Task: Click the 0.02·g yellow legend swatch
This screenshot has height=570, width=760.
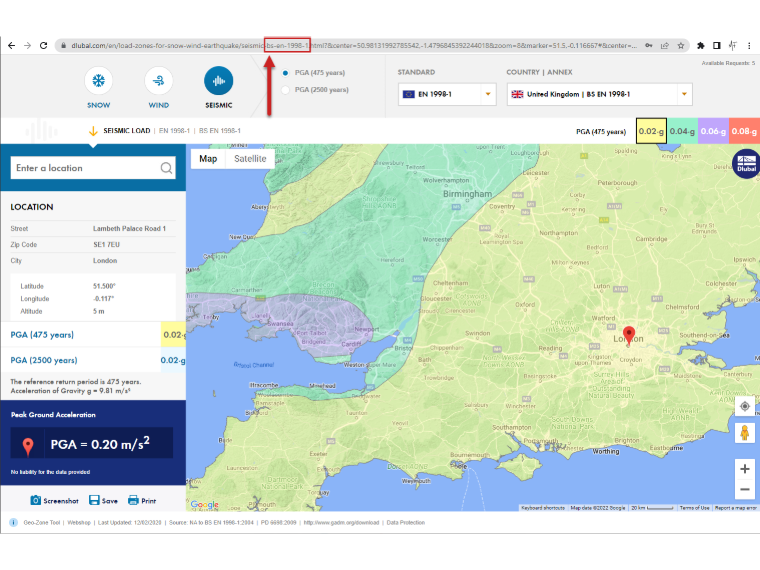Action: [651, 131]
